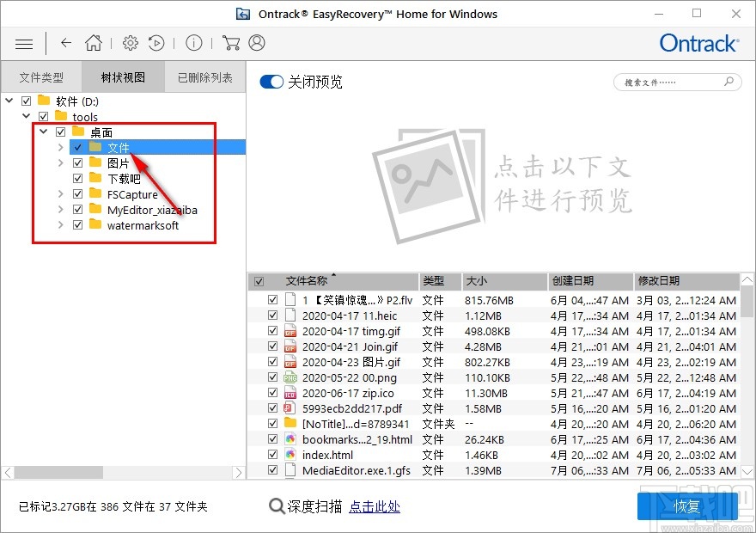
Task: Click the 恢复 recover button
Action: 687,507
